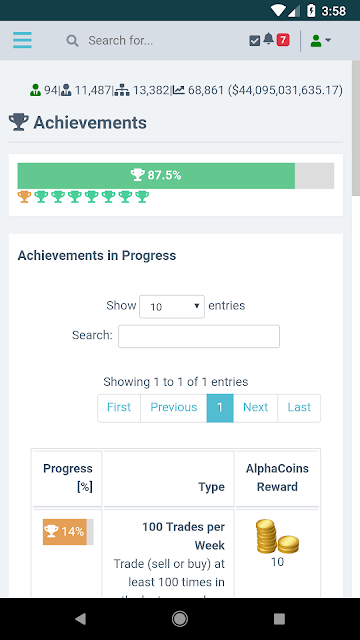Focus the achievements Search input field
The width and height of the screenshot is (360, 640).
[199, 336]
